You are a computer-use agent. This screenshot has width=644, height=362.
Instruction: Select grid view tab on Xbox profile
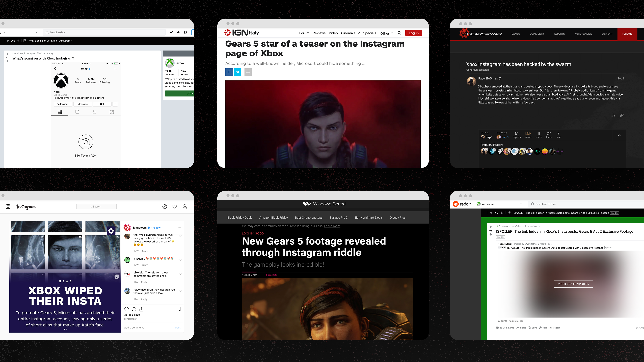[x=60, y=112]
